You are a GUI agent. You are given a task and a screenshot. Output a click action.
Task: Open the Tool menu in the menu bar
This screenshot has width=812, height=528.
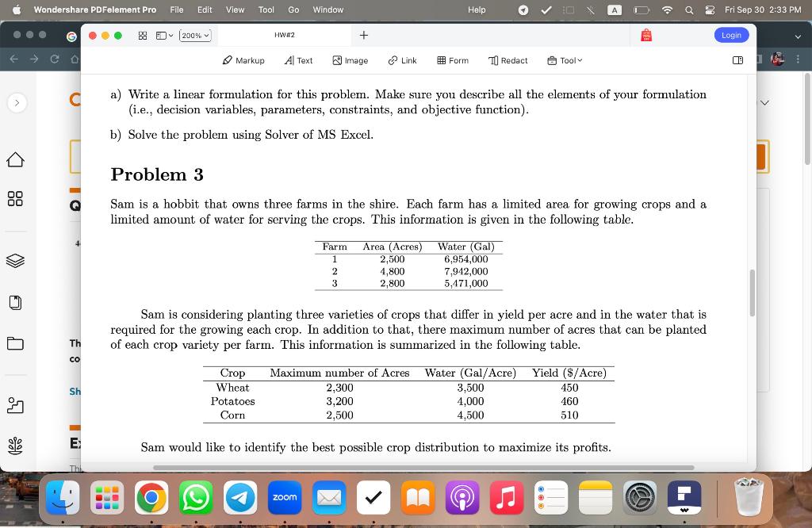[x=266, y=10]
